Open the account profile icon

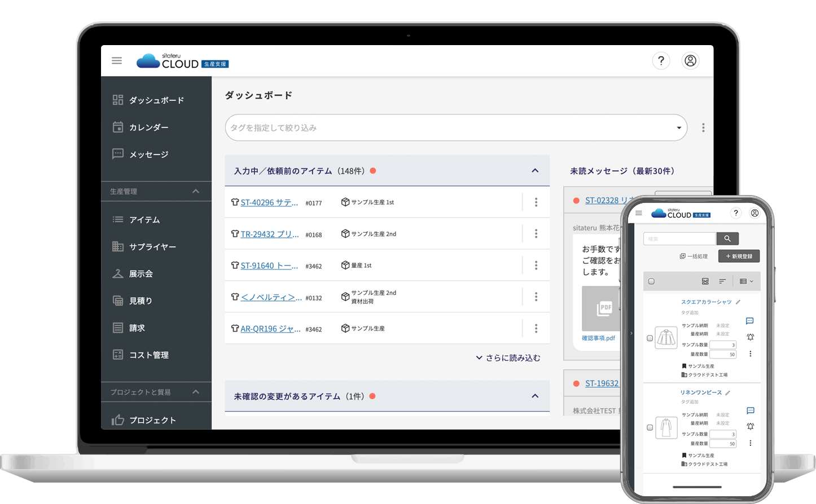pos(690,60)
